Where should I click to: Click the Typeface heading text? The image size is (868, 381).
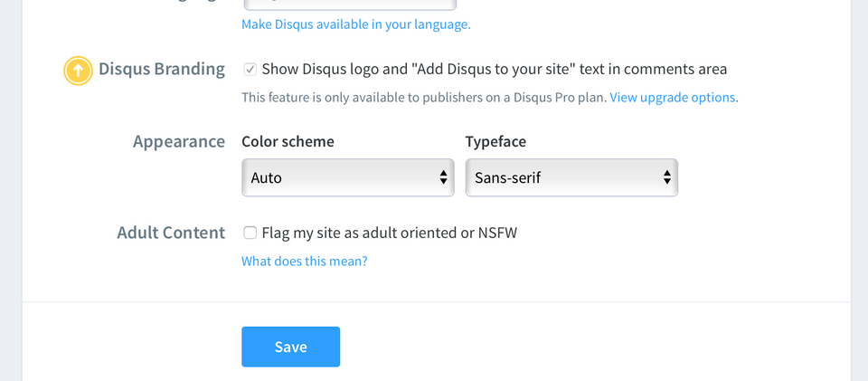click(495, 141)
